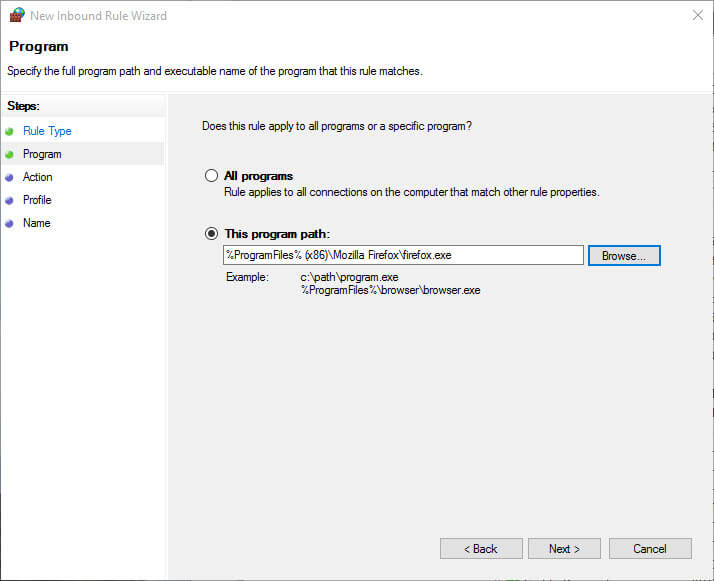Click the green bullet beside Program step

[x=9, y=155]
